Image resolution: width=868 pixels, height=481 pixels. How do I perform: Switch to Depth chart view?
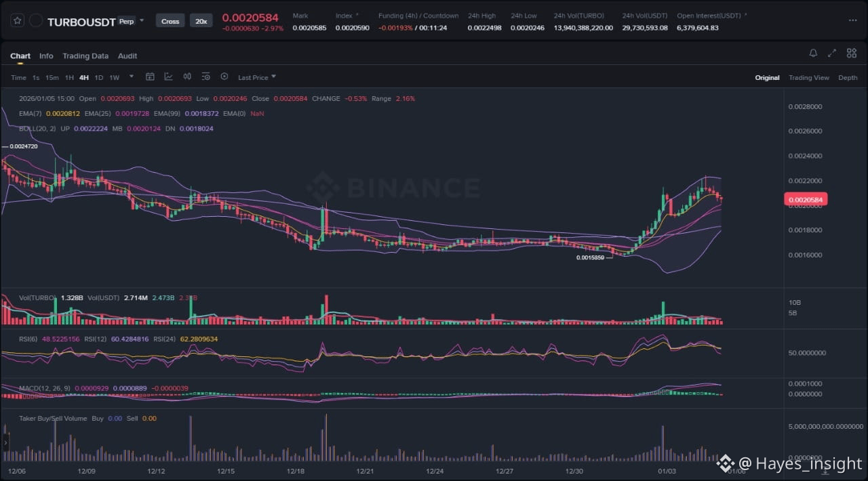coord(848,78)
